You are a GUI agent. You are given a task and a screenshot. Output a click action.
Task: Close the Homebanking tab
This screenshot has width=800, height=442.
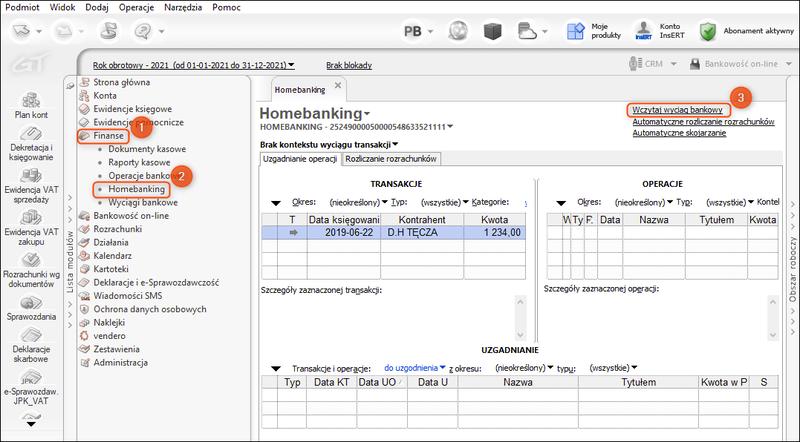pos(337,85)
